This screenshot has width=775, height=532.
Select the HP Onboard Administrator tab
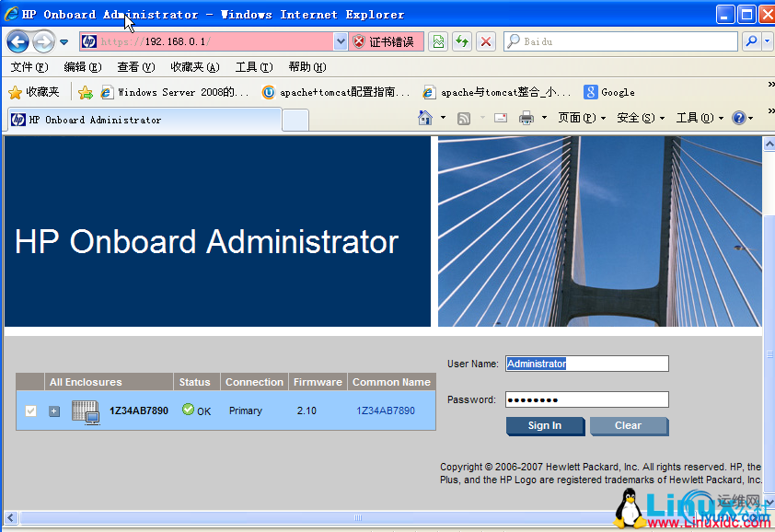(145, 120)
